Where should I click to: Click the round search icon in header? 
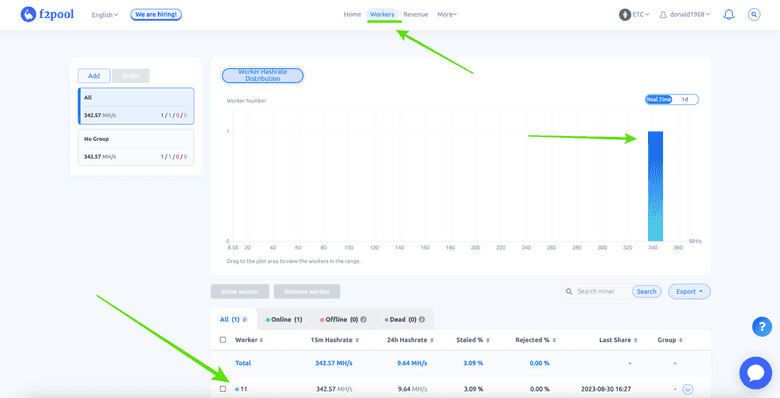[x=754, y=14]
